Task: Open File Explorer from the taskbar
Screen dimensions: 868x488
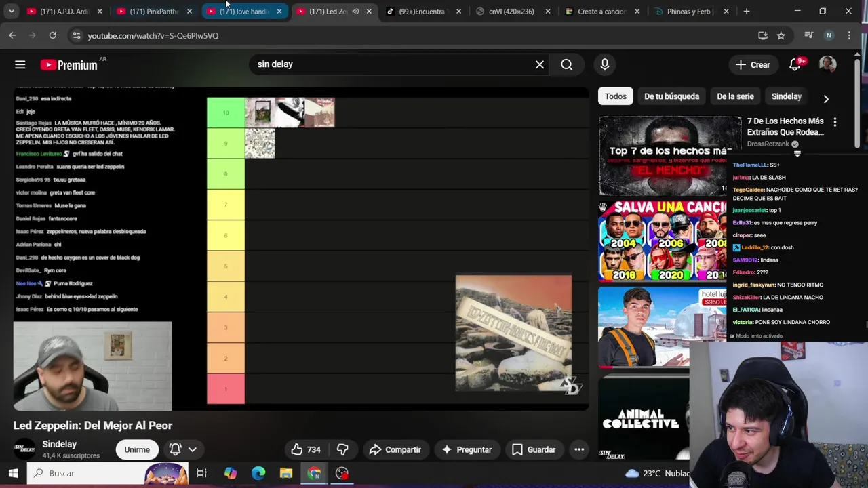Action: point(286,473)
